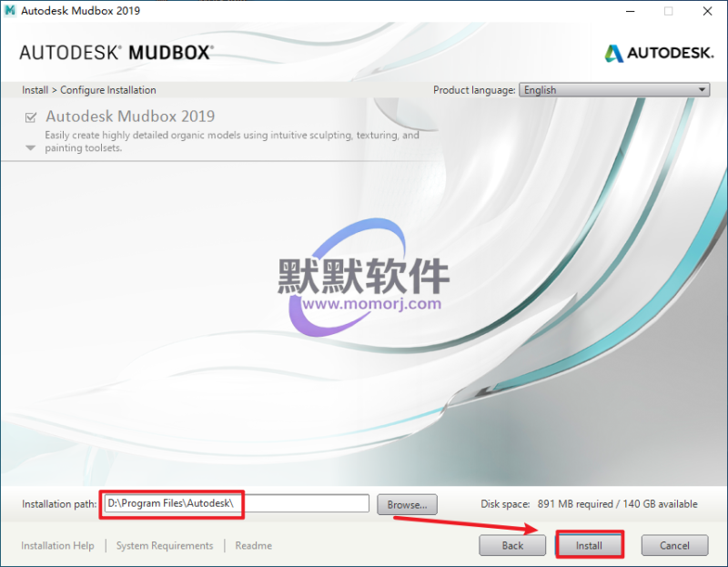
Task: Click into the Installation path field
Action: click(235, 503)
